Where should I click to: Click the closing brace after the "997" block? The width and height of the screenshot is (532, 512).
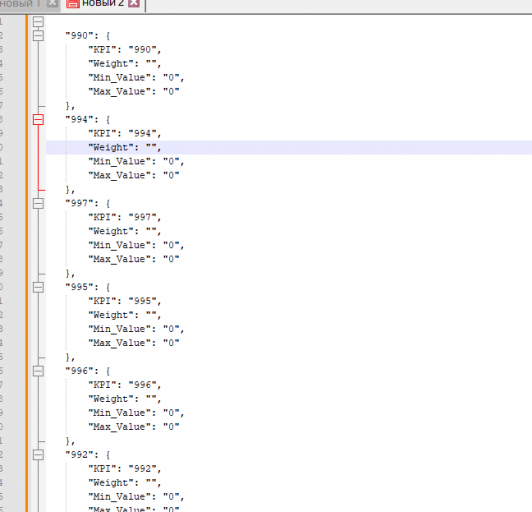pos(70,273)
